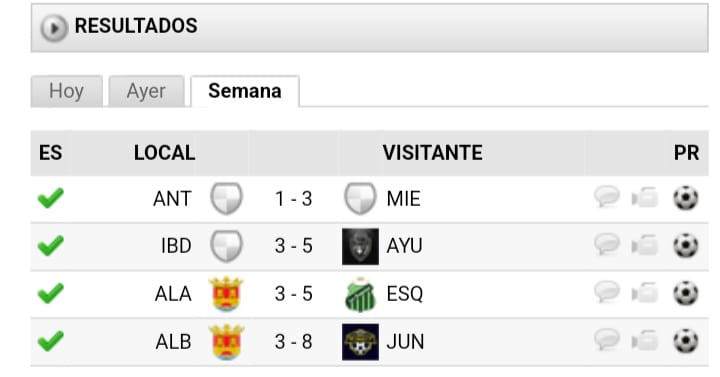
Task: Click the AYU team crest
Action: (360, 247)
